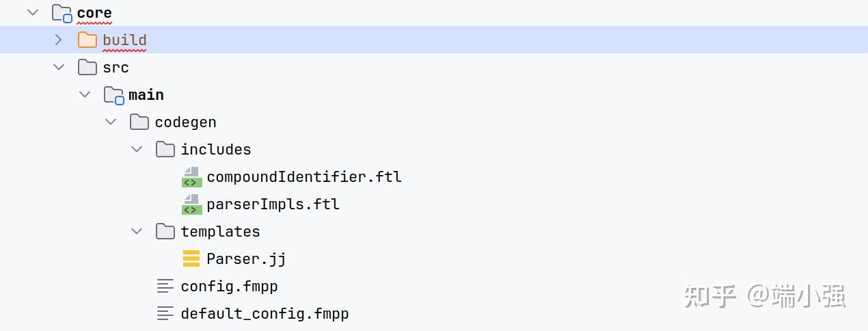Screen dimensions: 868x331
Task: Collapse the src folder
Action: pos(59,68)
